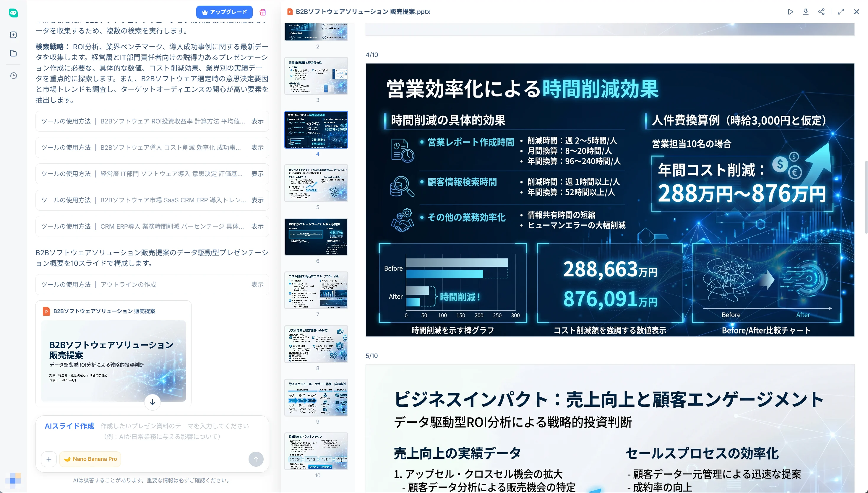Screen dimensions: 868x493
Task: Start the slideshow with the play icon
Action: point(790,12)
